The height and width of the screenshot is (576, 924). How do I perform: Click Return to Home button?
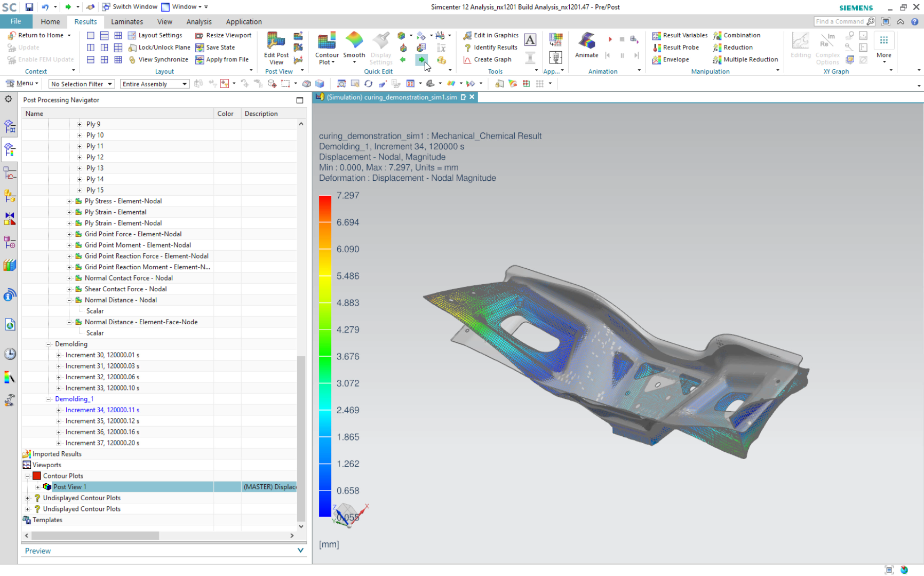coord(40,35)
